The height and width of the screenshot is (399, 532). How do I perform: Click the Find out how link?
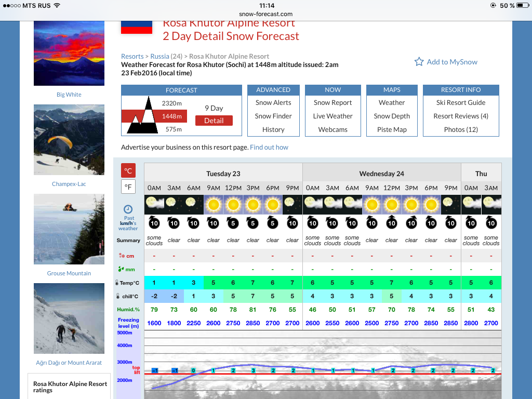pyautogui.click(x=269, y=147)
